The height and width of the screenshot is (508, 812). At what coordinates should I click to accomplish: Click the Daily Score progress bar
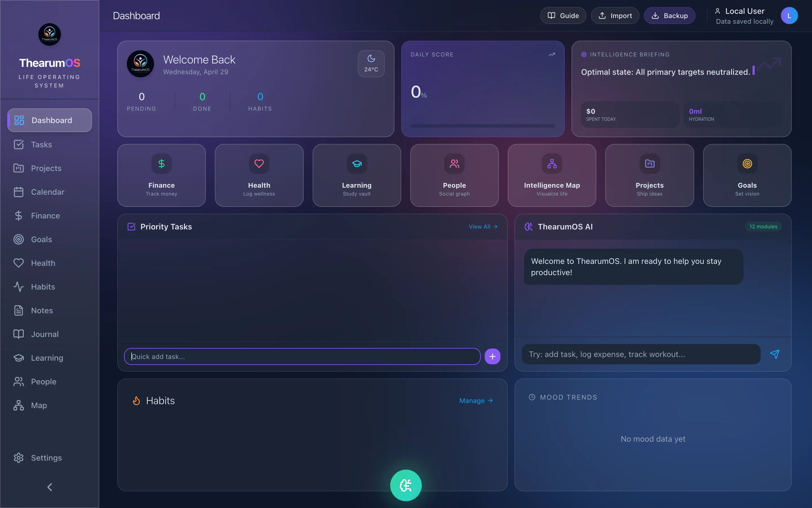(482, 126)
